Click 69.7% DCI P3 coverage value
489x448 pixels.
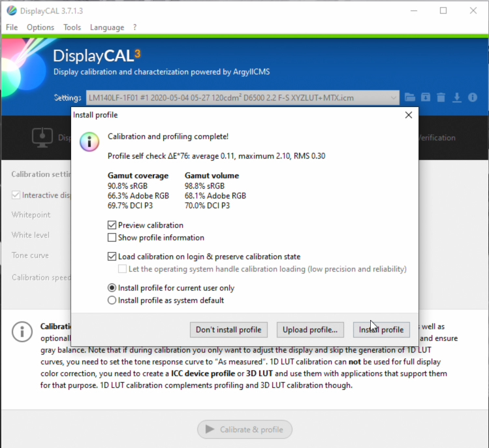click(131, 206)
